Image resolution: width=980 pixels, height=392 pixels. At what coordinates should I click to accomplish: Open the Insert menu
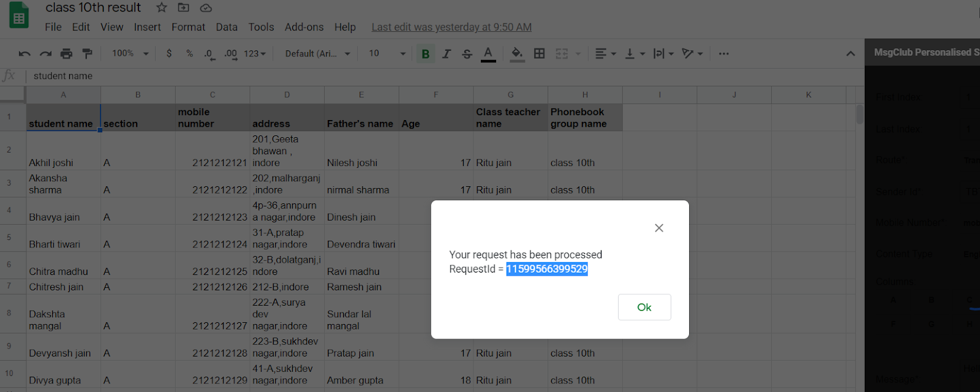[148, 27]
